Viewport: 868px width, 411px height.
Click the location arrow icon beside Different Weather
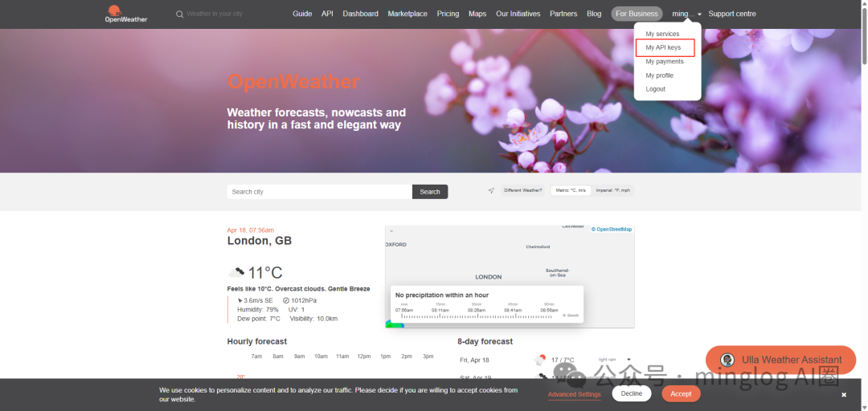[491, 191]
